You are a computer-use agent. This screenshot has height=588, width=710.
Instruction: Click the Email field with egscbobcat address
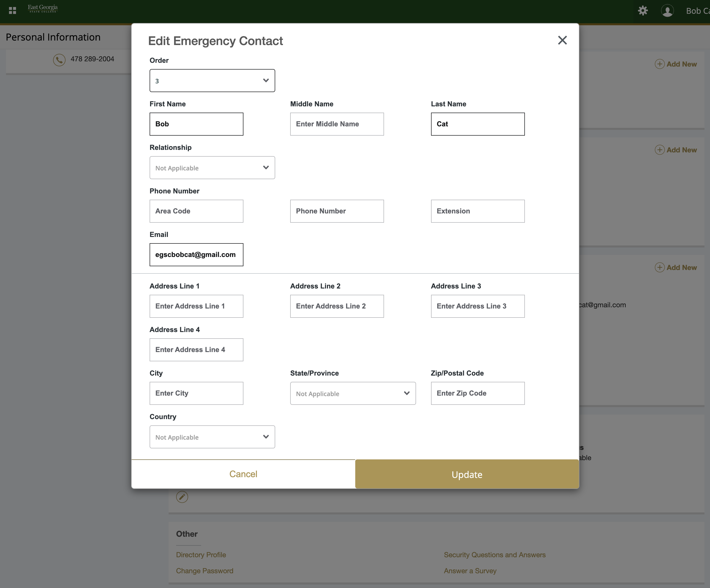click(x=196, y=255)
